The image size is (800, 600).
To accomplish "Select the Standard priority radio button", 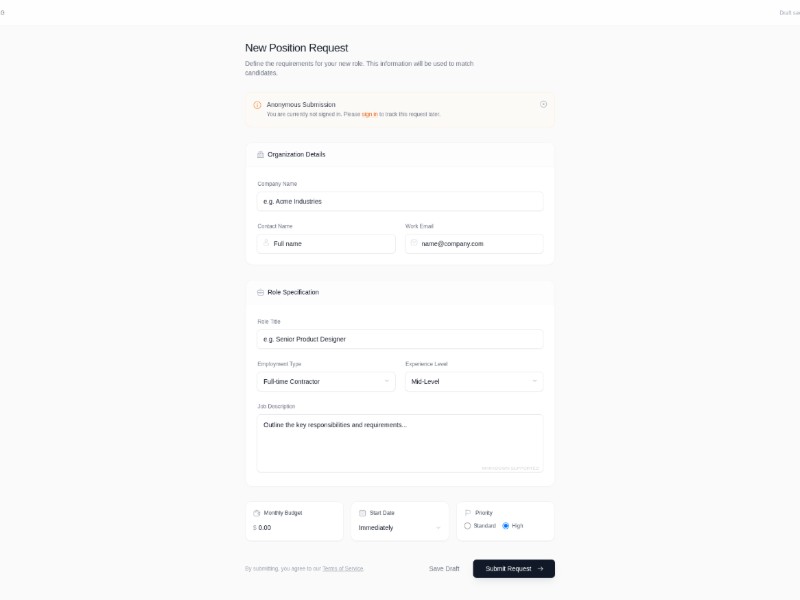I will pos(468,526).
